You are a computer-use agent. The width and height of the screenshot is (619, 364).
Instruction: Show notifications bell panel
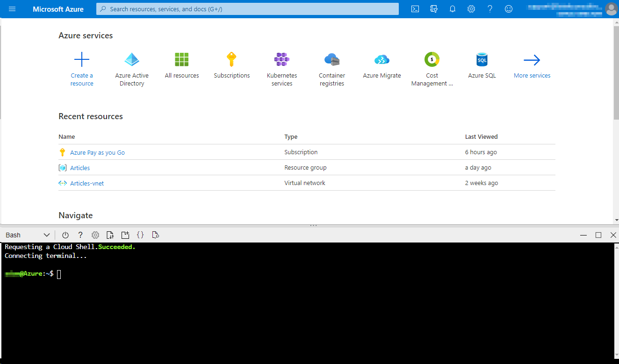tap(453, 9)
